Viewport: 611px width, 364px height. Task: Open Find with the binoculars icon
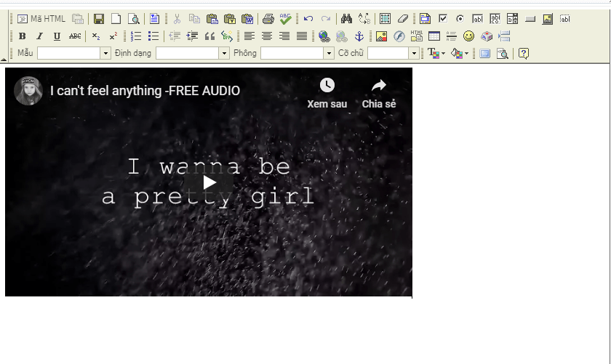346,19
